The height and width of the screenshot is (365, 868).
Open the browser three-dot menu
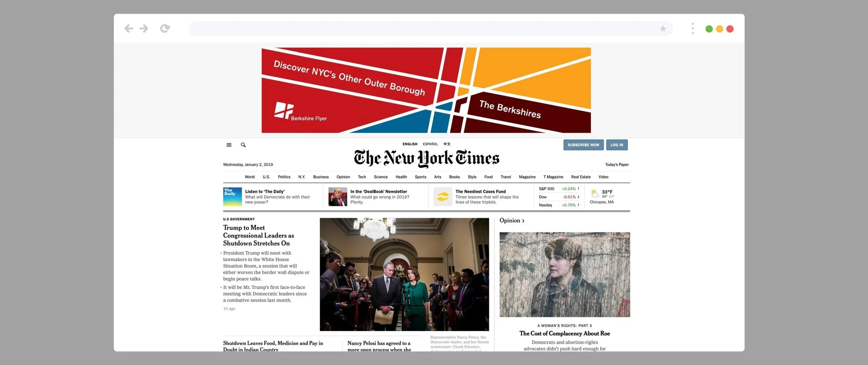(692, 29)
